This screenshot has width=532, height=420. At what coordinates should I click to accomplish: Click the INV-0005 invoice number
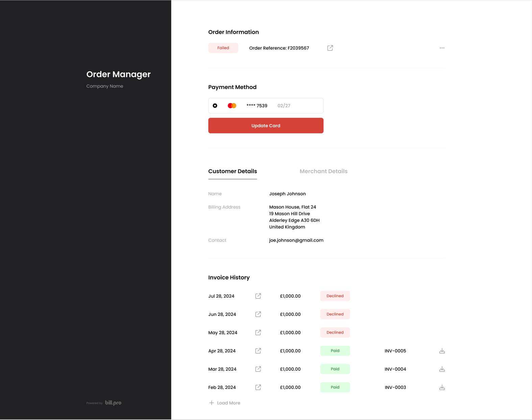395,351
